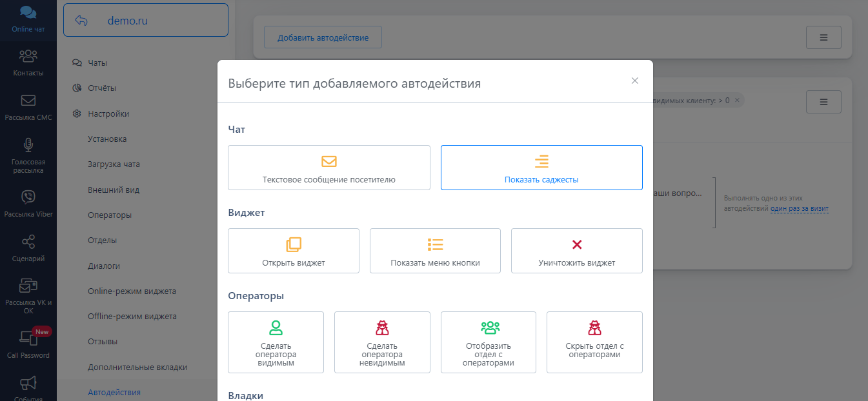Select Уничтожить виджет action

pos(576,251)
